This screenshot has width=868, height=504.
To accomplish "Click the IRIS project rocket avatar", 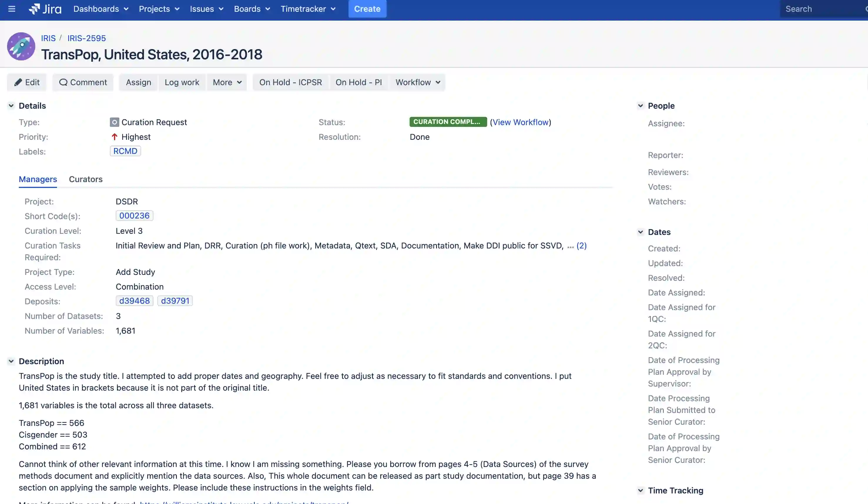I will click(x=21, y=46).
